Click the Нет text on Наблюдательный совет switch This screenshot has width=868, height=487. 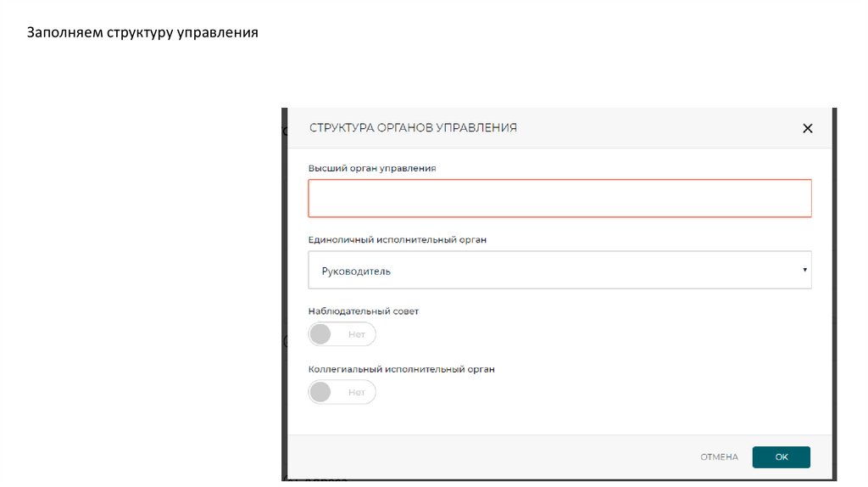pos(357,334)
